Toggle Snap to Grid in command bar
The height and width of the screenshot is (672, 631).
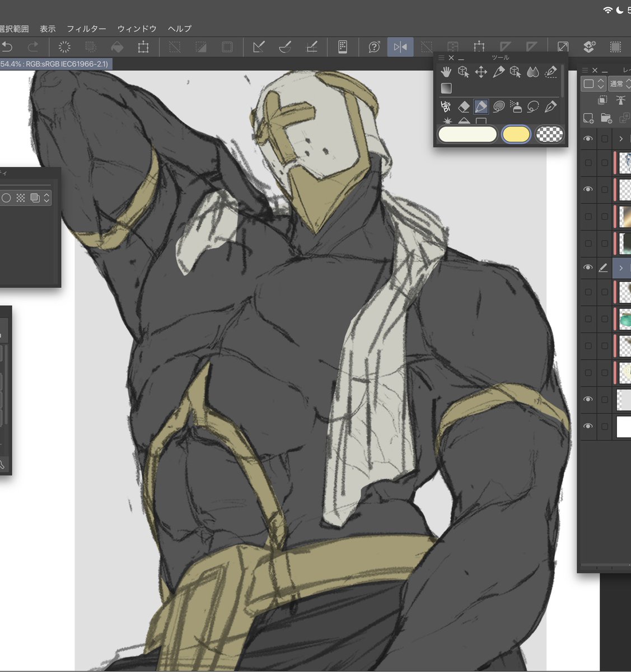coord(312,47)
